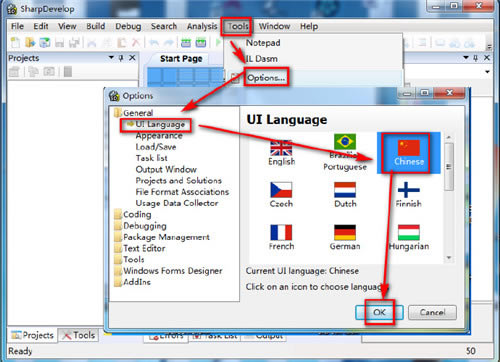Click IL Dasm in the Tools menu
This screenshot has height=362, width=500.
[x=262, y=59]
